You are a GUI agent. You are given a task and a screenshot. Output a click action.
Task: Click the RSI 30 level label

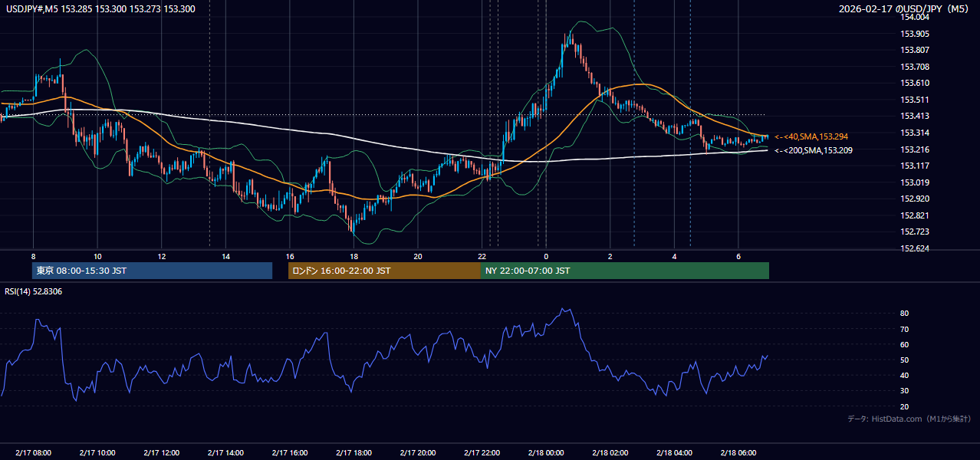tap(904, 391)
